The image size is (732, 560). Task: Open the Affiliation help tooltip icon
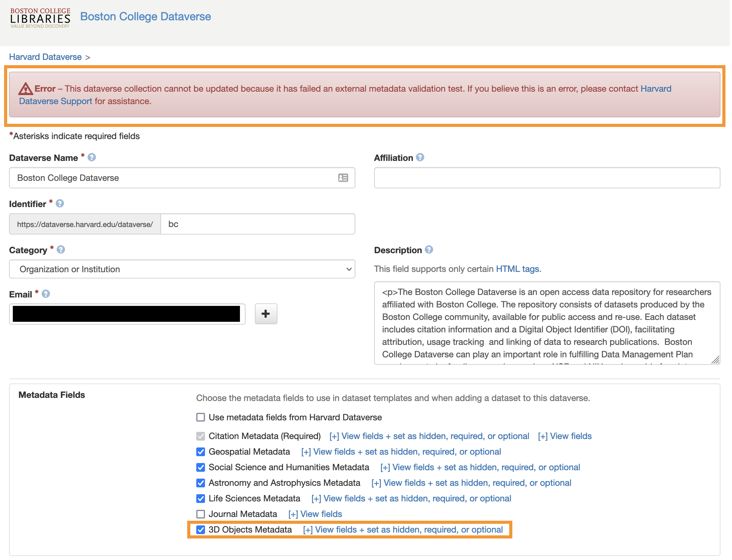click(420, 158)
